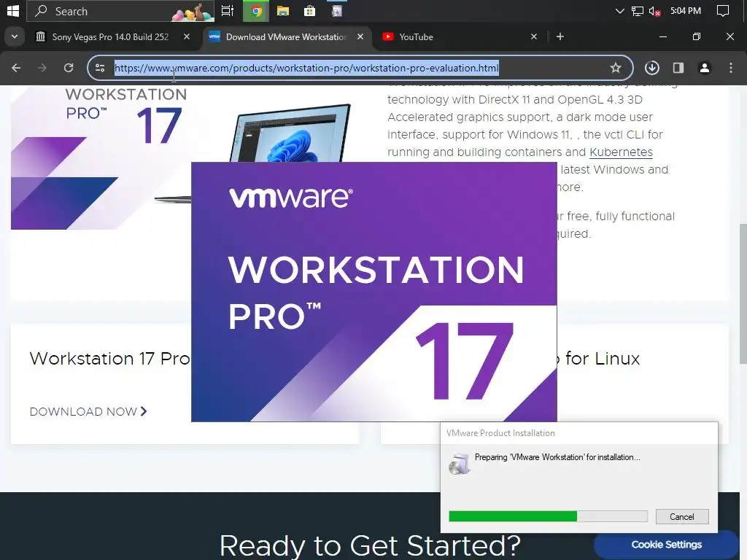Viewport: 747px width, 560px height.
Task: Open the notification center icon
Action: [723, 10]
